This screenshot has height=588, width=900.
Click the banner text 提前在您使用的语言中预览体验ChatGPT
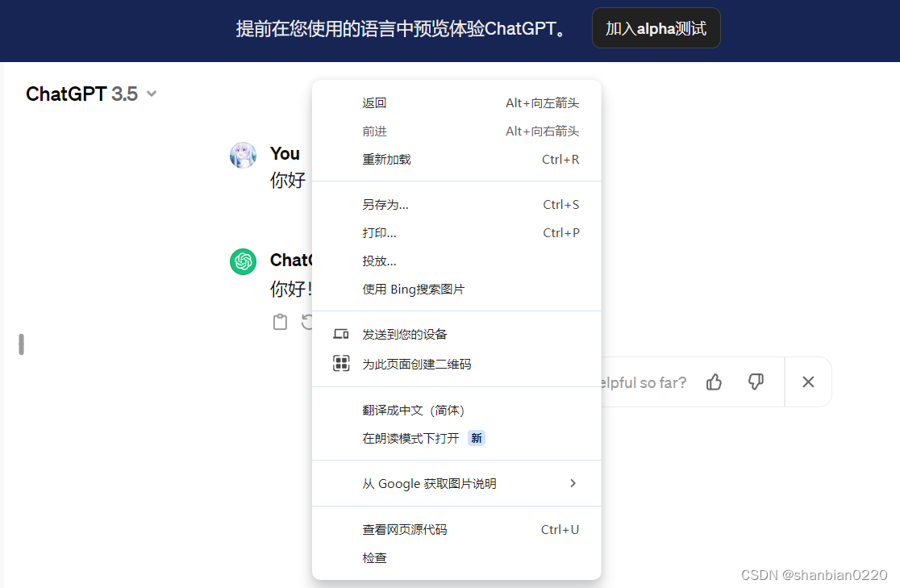pos(402,29)
